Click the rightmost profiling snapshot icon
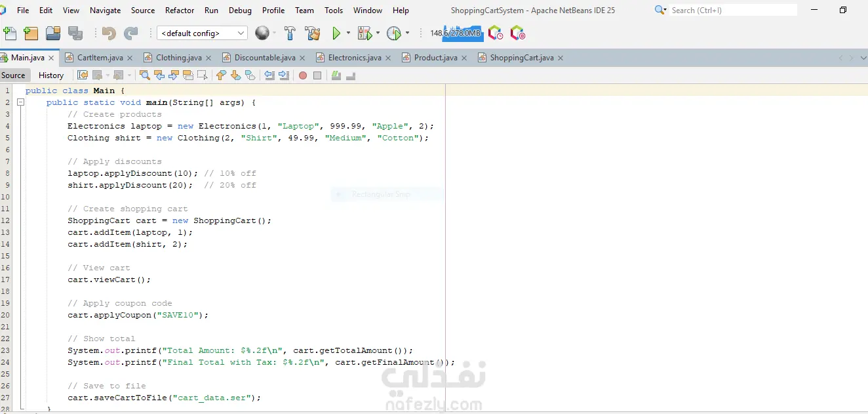The image size is (868, 414). point(517,33)
